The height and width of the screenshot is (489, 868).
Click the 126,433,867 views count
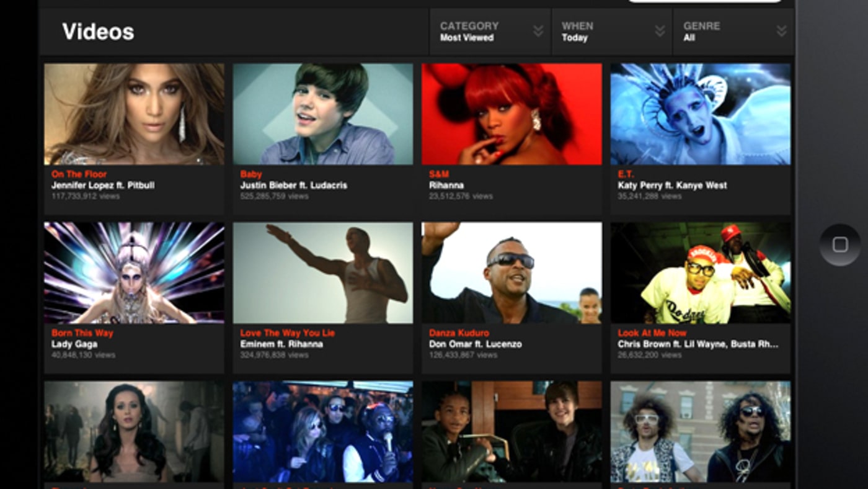coord(463,355)
